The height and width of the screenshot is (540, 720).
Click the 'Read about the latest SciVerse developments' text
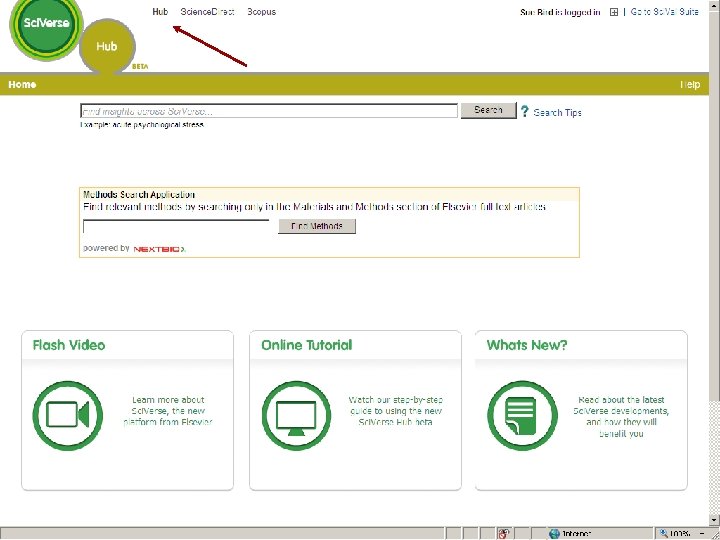(x=621, y=416)
